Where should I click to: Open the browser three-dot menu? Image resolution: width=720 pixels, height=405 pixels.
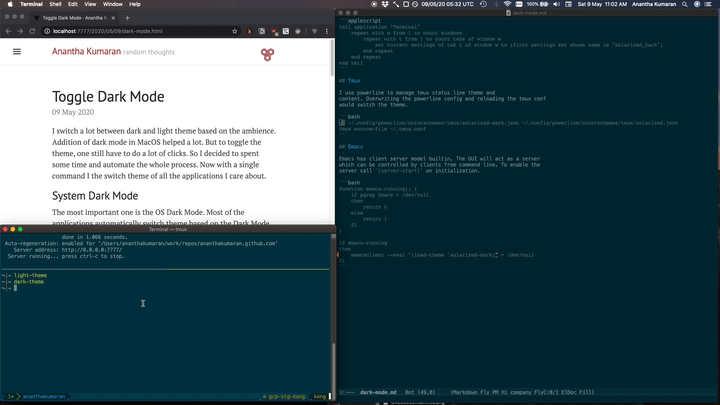click(326, 31)
